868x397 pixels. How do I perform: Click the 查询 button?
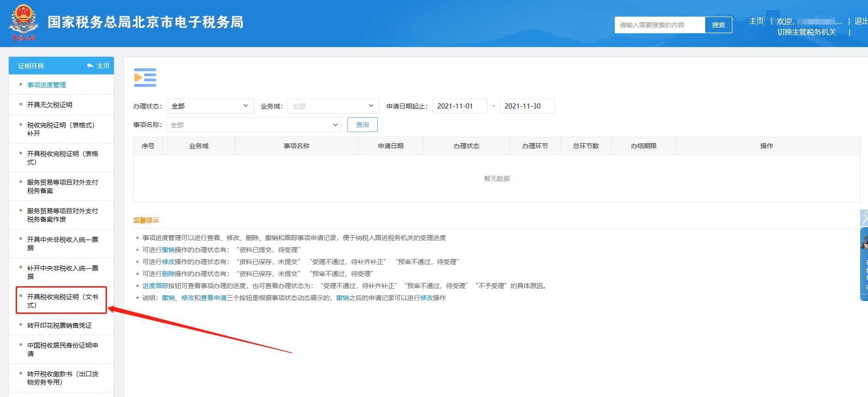pos(363,125)
